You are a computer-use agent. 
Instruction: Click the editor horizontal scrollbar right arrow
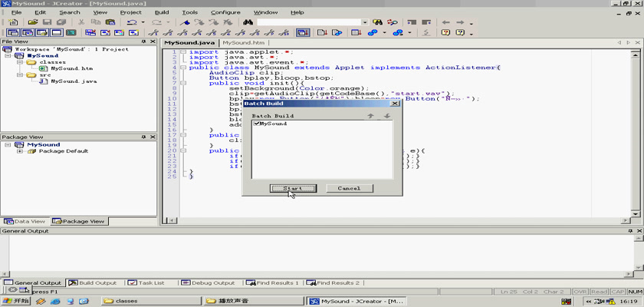(x=625, y=221)
